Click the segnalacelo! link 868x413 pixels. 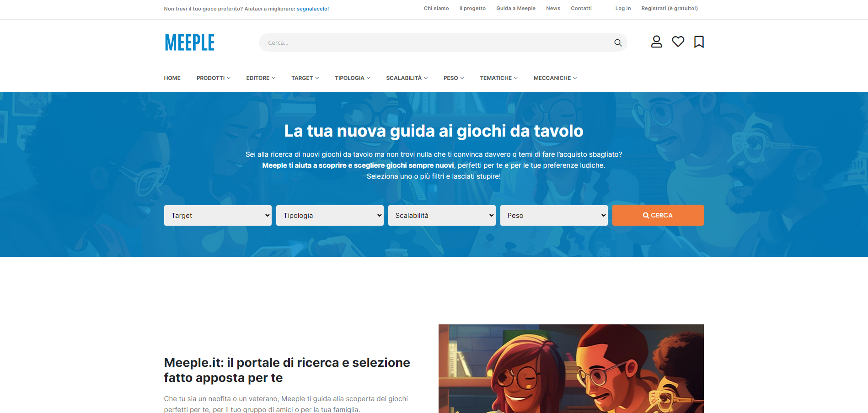pos(313,9)
